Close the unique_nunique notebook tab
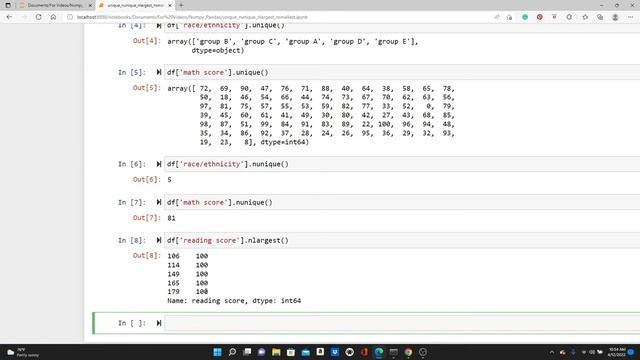640x360 pixels. pyautogui.click(x=170, y=5)
